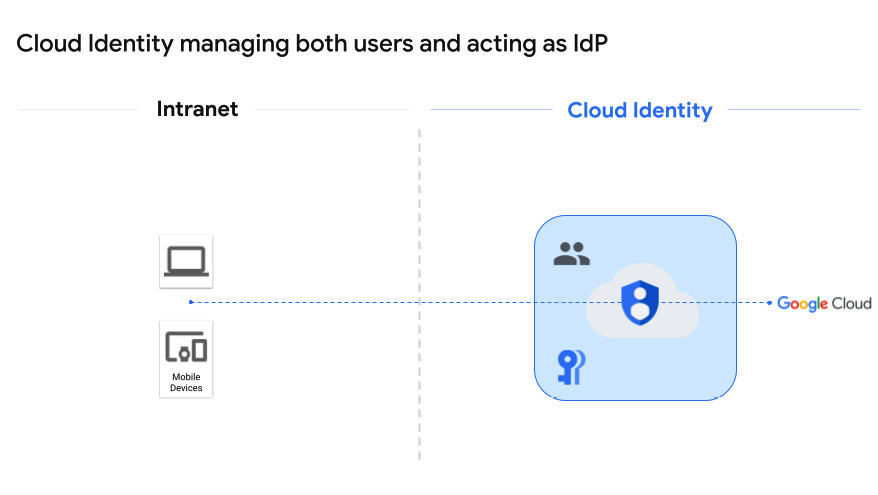Click the "Mobile Devices" label text

coord(186,382)
